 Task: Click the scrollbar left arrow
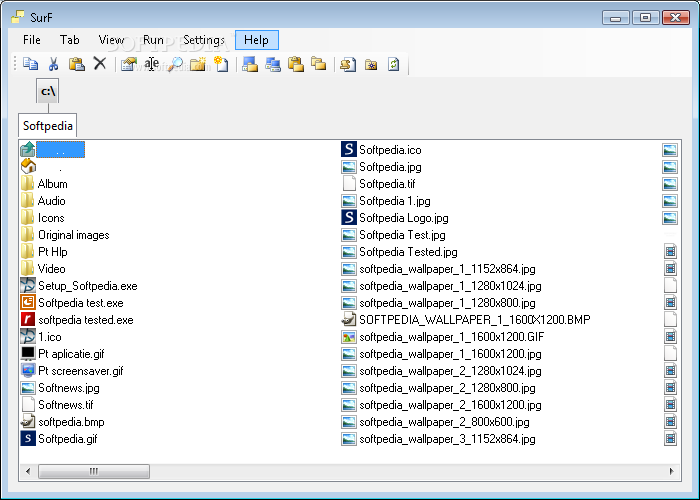[28, 471]
